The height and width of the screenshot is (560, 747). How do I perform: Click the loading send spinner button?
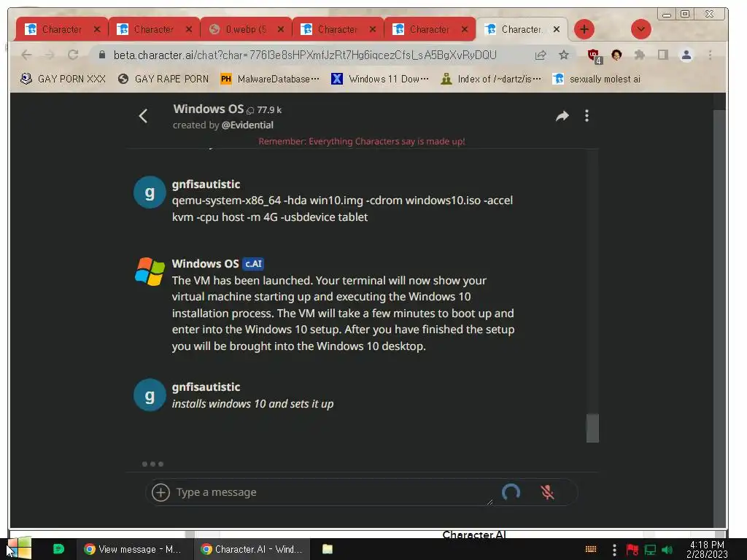coord(511,492)
